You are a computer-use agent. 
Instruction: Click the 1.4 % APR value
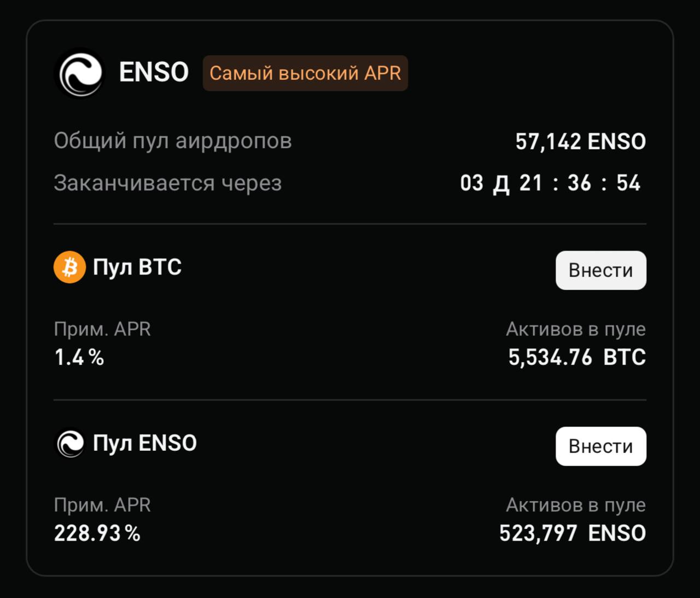click(78, 357)
